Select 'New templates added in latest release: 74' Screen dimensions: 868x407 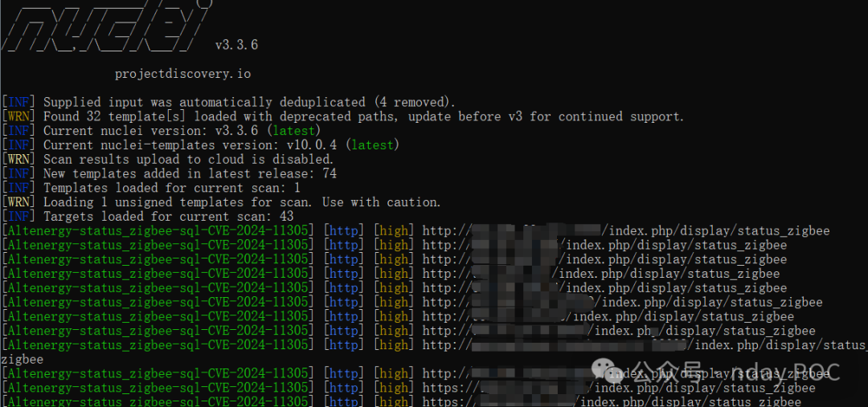click(x=190, y=173)
